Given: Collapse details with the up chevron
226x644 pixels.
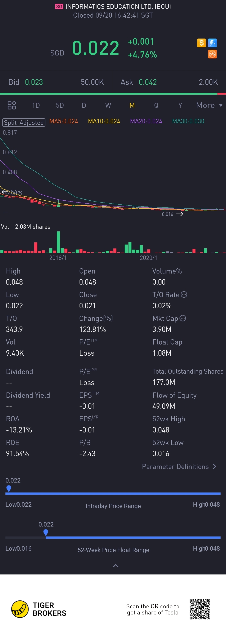Looking at the screenshot, I should tap(116, 565).
